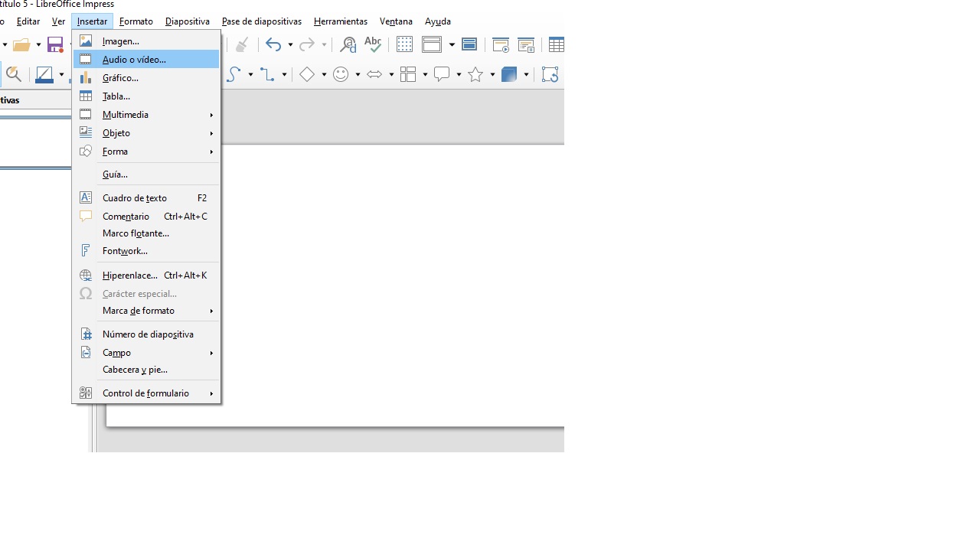The image size is (980, 551).
Task: Open Find and Replace tool
Action: 348,44
